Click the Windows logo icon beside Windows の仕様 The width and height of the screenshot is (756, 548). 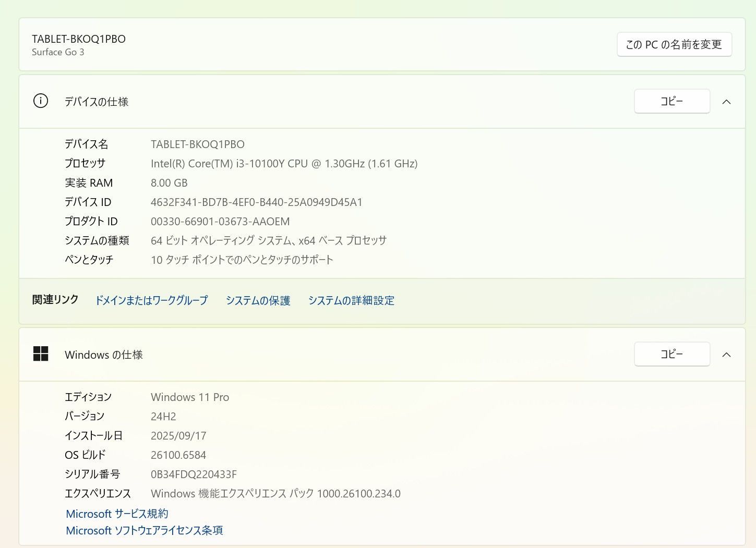click(x=41, y=354)
